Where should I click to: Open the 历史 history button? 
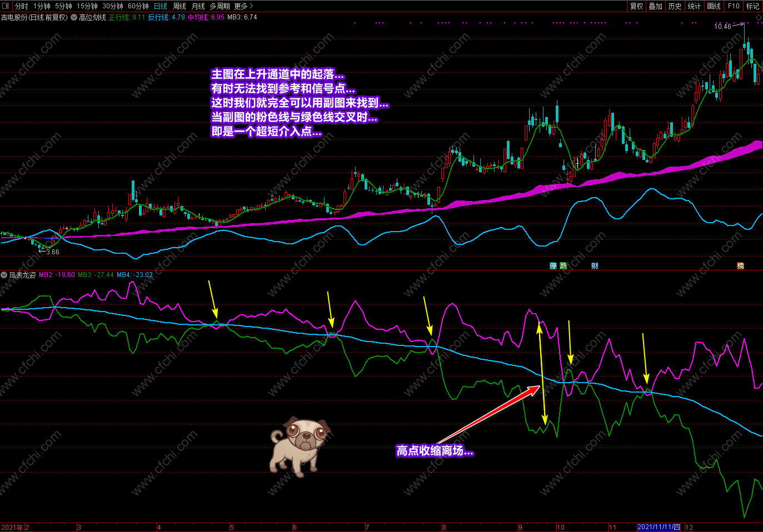(675, 6)
